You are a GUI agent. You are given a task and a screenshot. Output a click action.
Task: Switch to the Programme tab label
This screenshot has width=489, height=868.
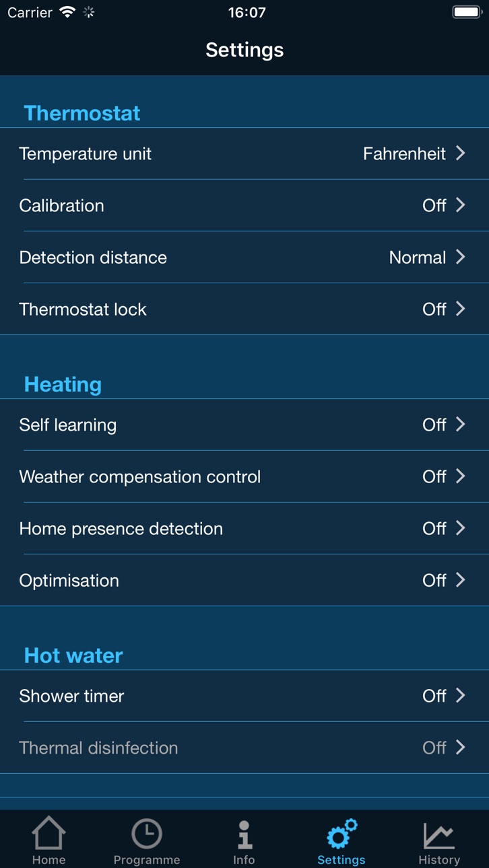pos(147,860)
